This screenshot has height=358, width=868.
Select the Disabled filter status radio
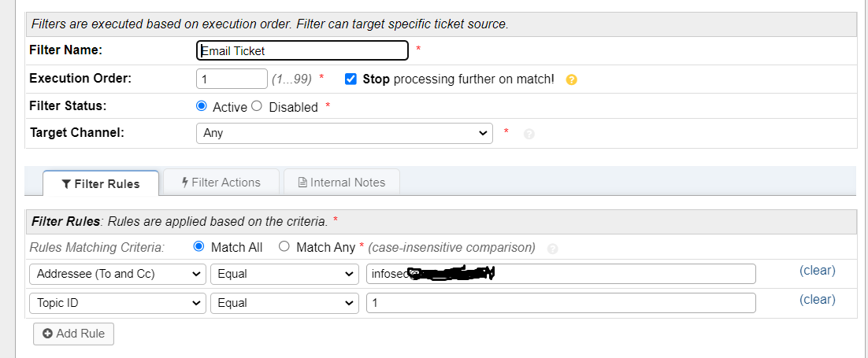tap(257, 106)
